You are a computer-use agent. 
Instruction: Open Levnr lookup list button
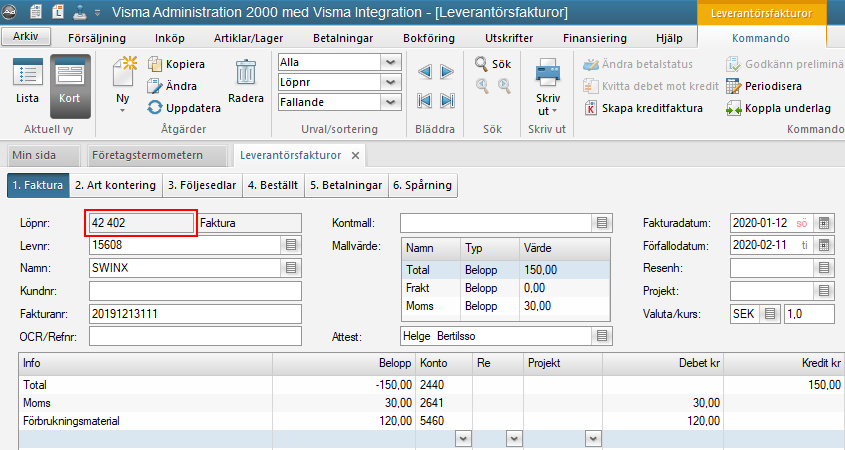click(x=291, y=245)
